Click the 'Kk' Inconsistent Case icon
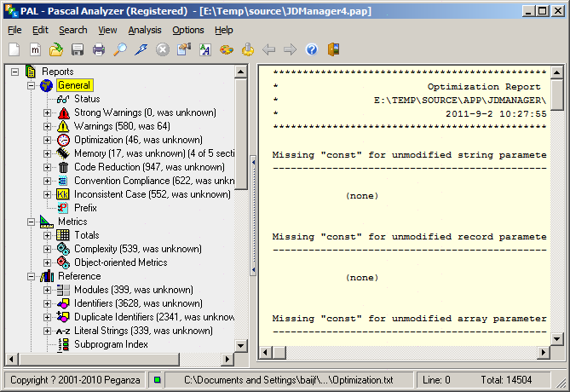The width and height of the screenshot is (570, 392). 63,194
